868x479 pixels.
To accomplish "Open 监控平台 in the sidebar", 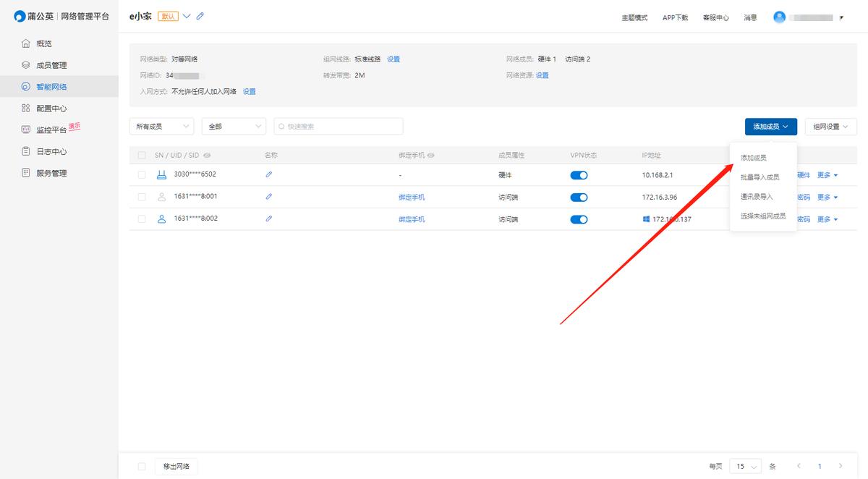I will point(51,130).
